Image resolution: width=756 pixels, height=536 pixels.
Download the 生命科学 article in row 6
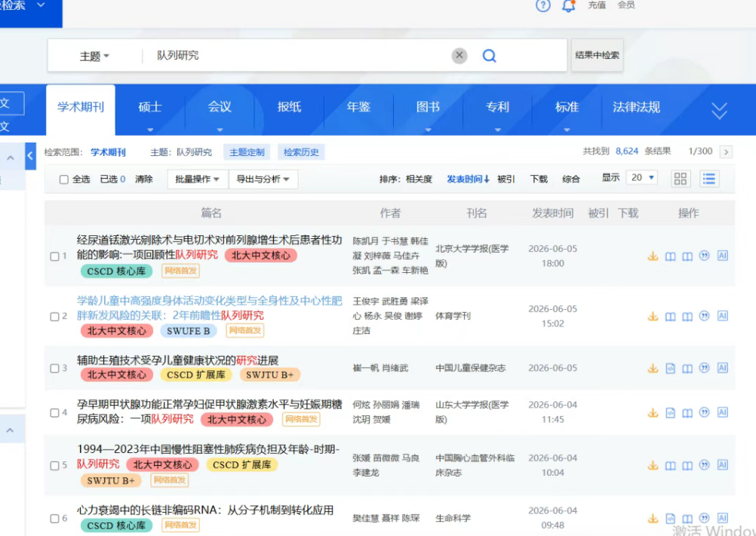(x=653, y=518)
